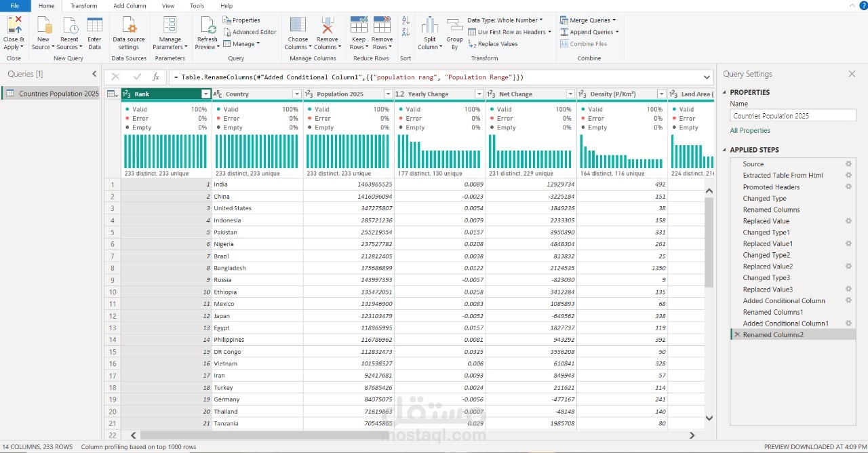Click the formula bar text
Image resolution: width=868 pixels, height=453 pixels.
[348, 77]
